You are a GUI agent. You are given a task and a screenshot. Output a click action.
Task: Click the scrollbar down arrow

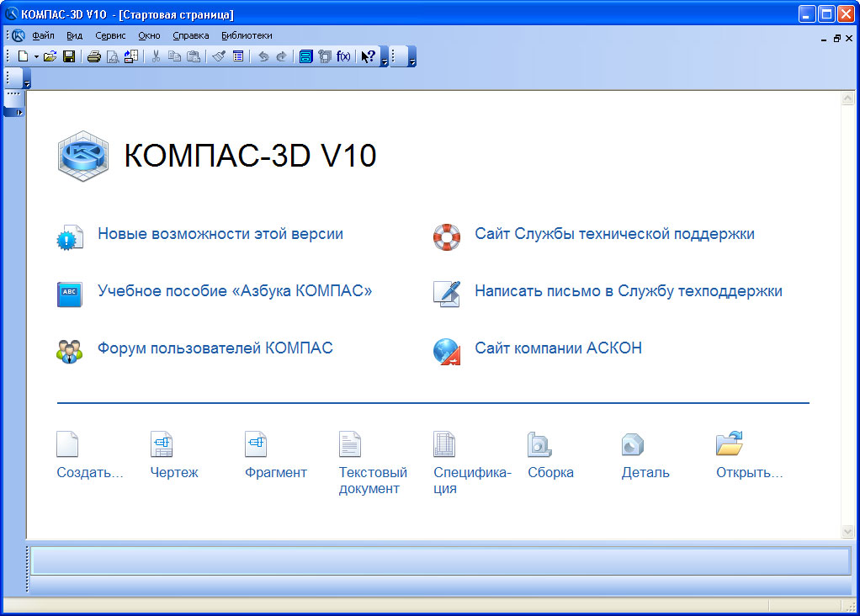[848, 531]
